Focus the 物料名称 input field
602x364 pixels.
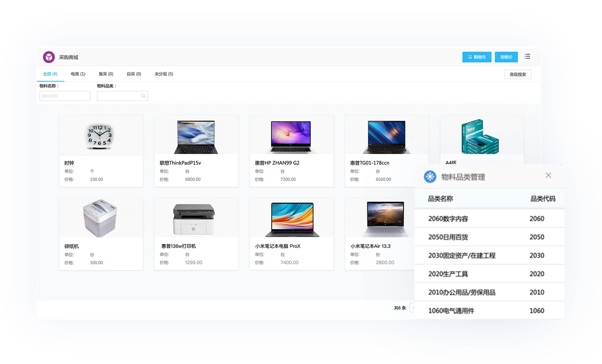coord(65,96)
